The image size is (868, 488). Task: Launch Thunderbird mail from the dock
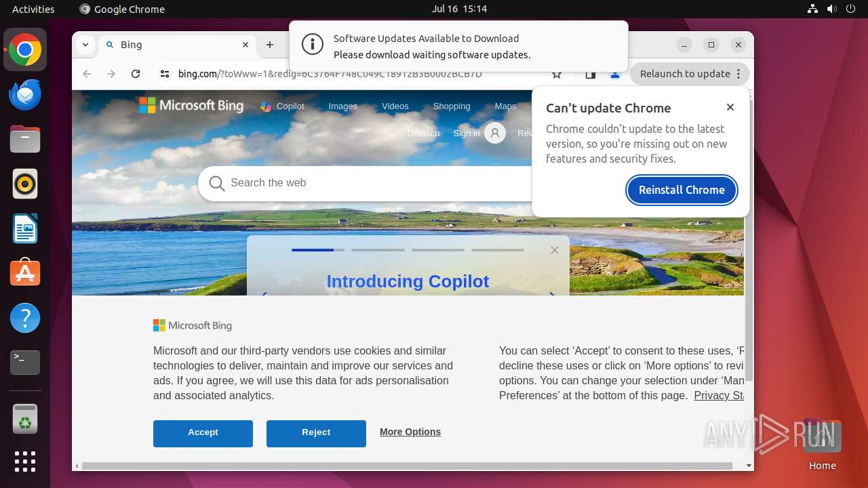point(25,95)
